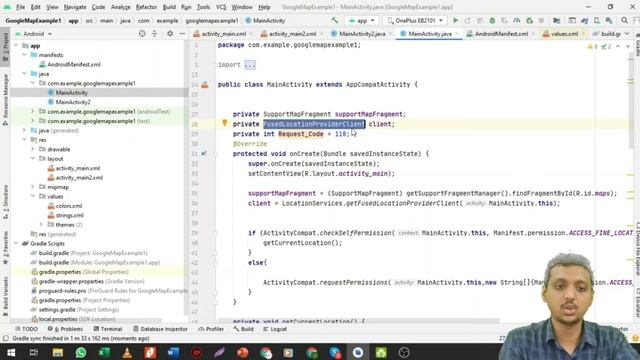Click the Apply Changes and Restart Activity icon
640x360 pixels.
(x=467, y=20)
